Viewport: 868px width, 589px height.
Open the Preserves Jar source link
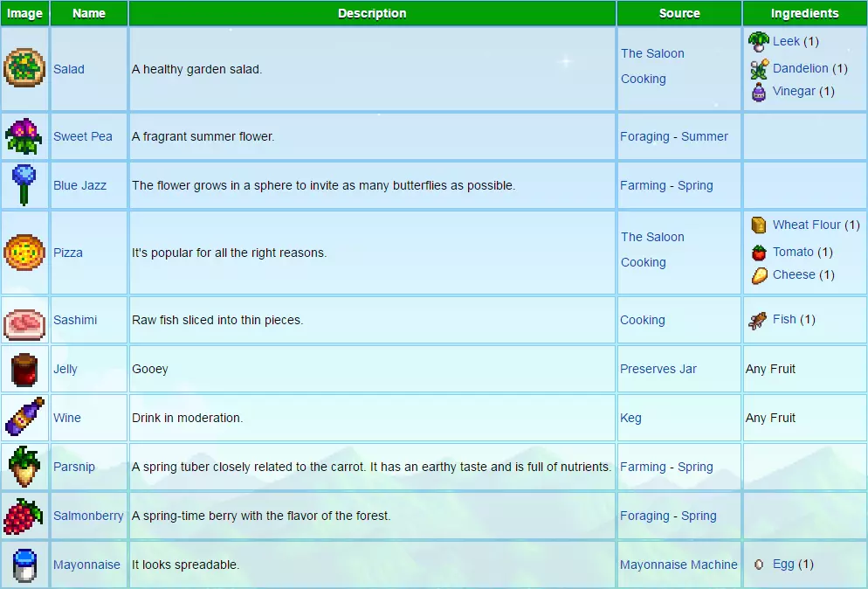(658, 369)
